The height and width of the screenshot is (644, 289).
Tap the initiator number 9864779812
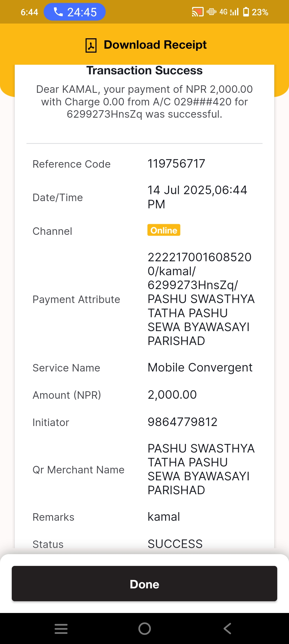(182, 422)
